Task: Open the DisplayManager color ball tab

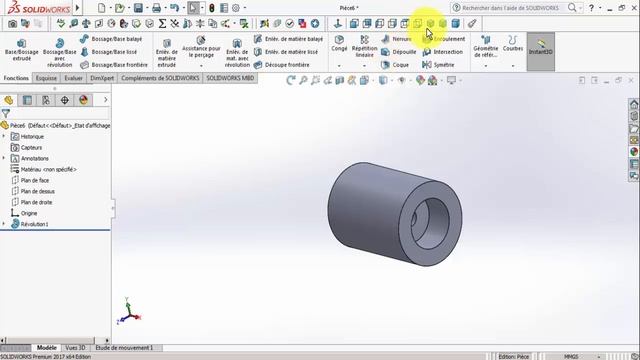Action: coord(83,100)
